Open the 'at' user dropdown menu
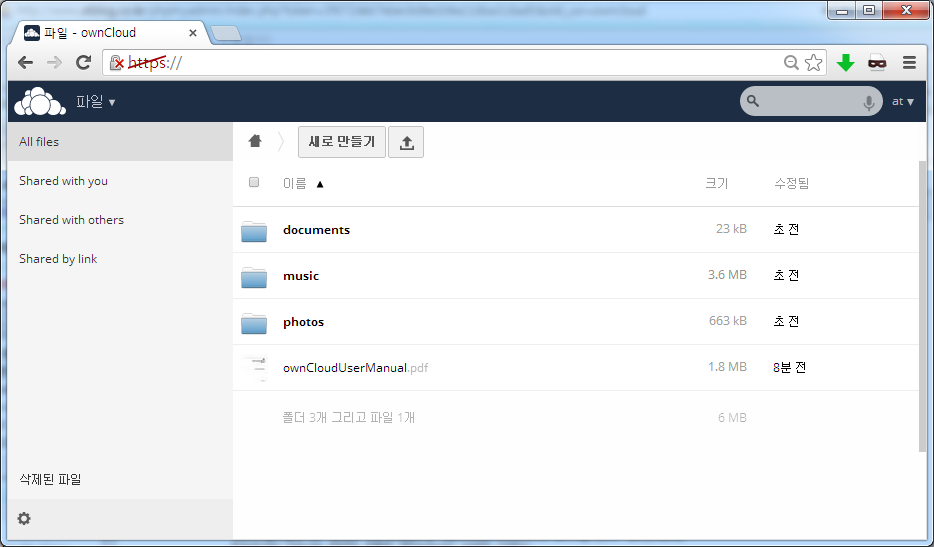The image size is (934, 547). [902, 102]
